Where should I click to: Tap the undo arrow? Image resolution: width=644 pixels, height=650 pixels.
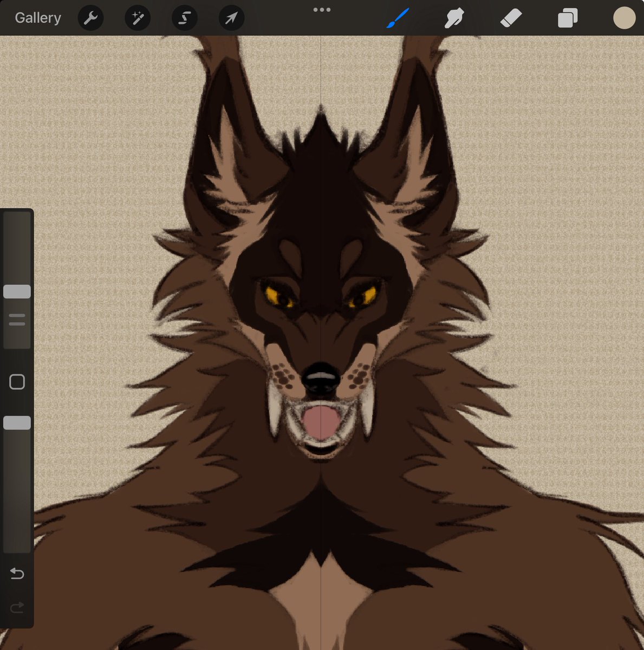[17, 574]
